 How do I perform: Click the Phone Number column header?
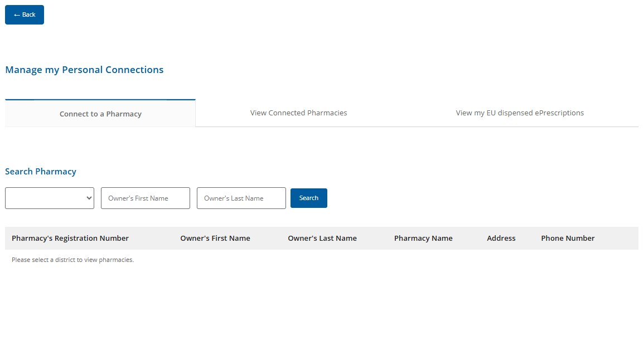[x=568, y=239]
